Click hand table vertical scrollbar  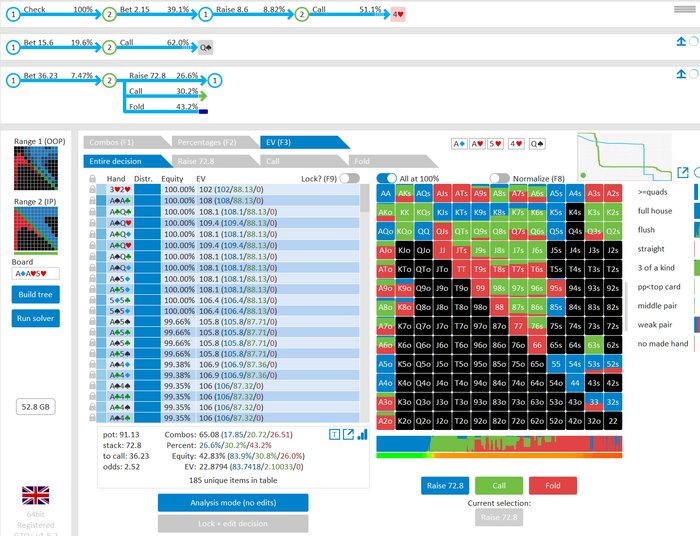[x=365, y=303]
